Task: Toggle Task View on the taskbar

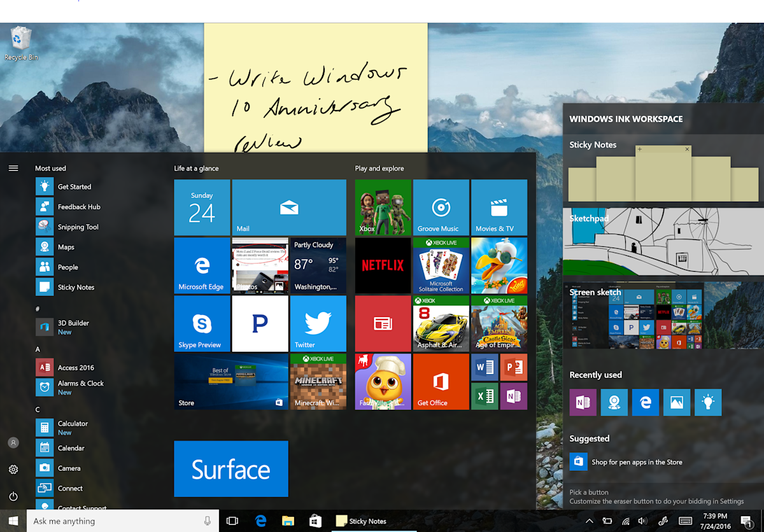Action: (x=232, y=521)
